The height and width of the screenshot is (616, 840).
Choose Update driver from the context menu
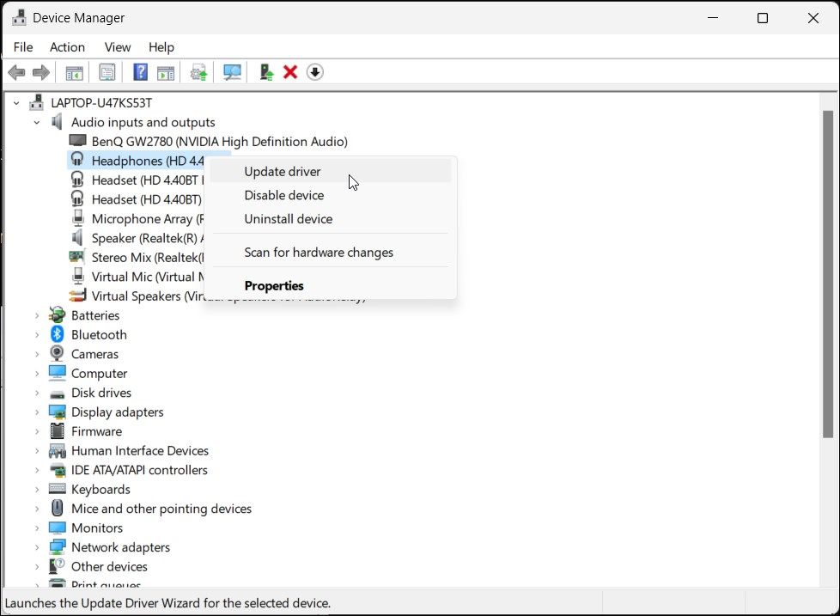(283, 171)
